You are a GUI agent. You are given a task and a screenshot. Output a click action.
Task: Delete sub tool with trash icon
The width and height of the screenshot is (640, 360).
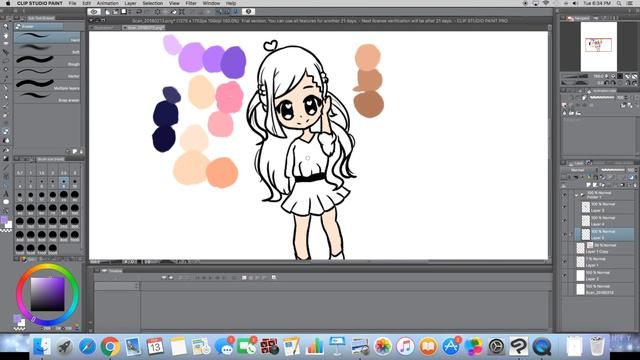81,151
